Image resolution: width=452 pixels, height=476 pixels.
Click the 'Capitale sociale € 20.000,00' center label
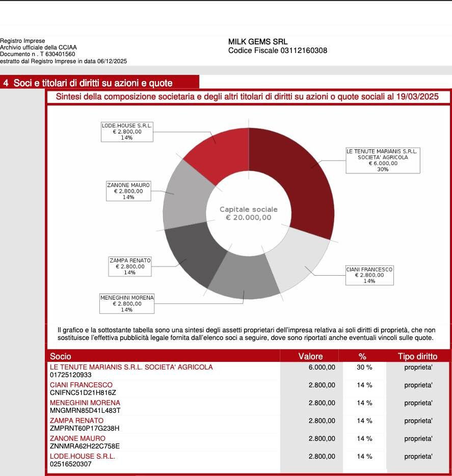249,214
